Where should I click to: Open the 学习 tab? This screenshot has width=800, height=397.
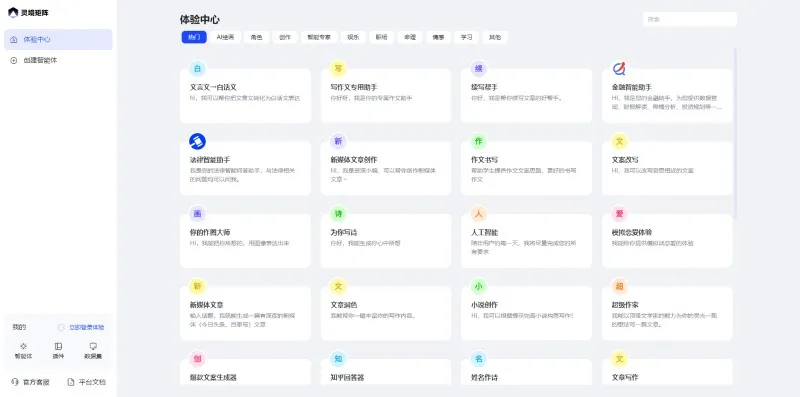point(466,37)
